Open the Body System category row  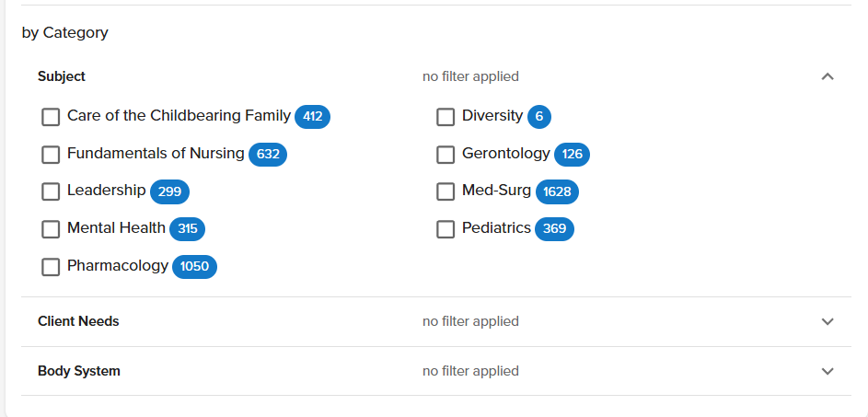click(x=79, y=371)
